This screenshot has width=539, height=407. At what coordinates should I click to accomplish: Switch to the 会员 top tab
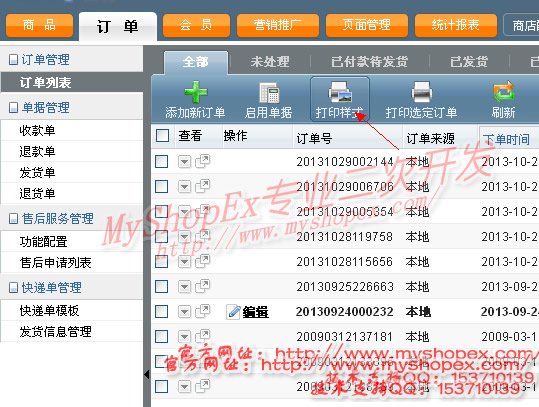coord(196,25)
